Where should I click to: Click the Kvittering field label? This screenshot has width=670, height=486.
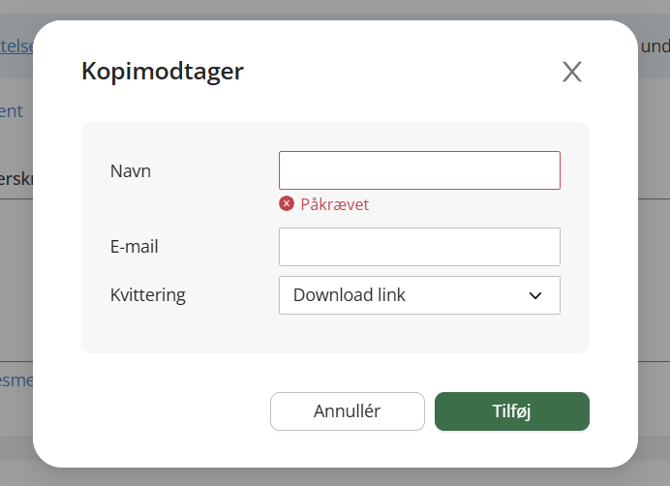coord(148,295)
